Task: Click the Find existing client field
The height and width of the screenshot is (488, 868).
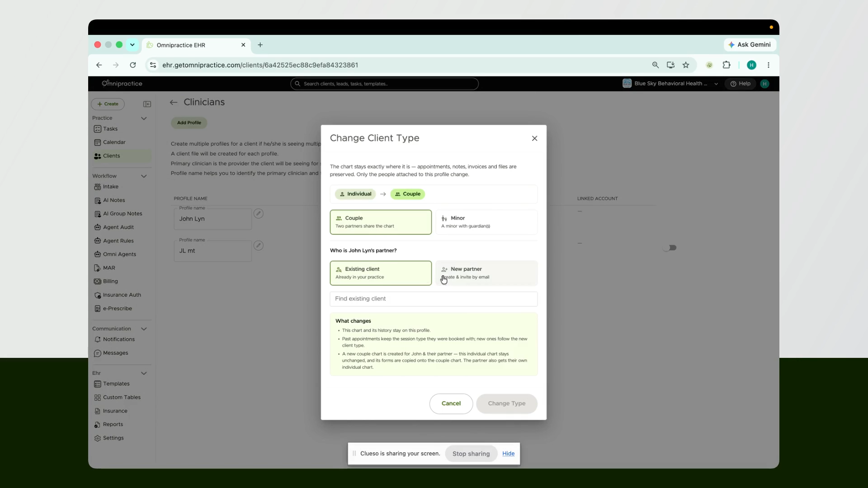Action: click(x=434, y=299)
